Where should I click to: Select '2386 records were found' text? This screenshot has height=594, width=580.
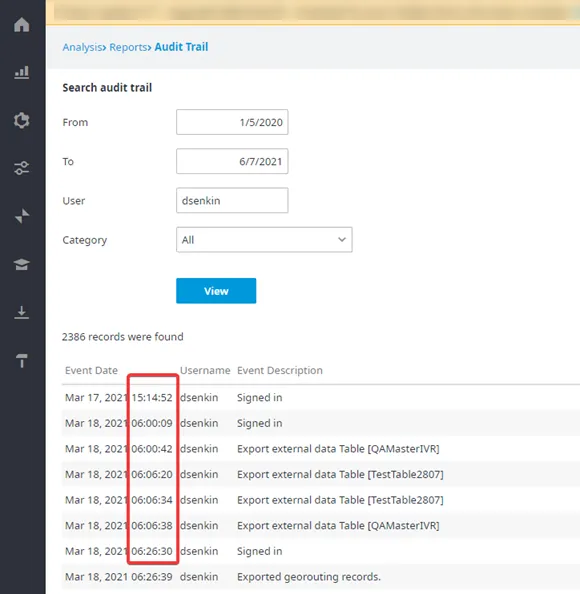point(123,337)
